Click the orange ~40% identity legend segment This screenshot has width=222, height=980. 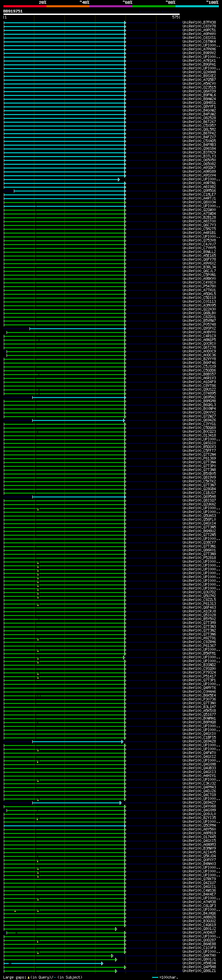coord(68,7)
